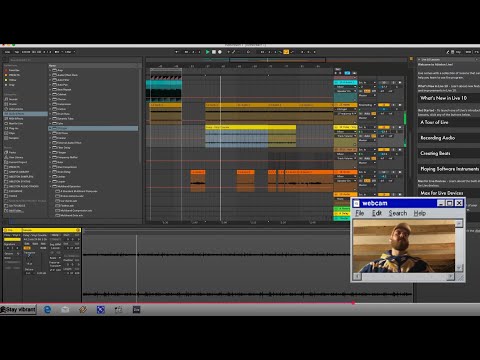
Task: Seek along the red video progress bar
Action: pos(240,303)
